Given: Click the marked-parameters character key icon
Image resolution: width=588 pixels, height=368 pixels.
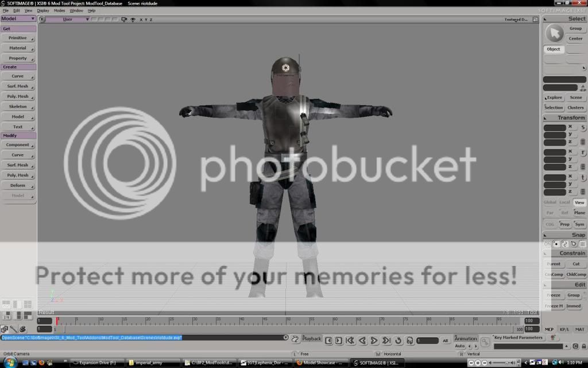Looking at the screenshot, I should [x=553, y=338].
